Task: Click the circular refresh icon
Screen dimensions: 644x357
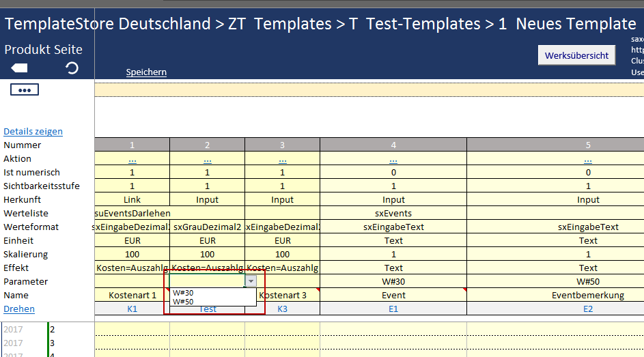Action: pos(72,68)
